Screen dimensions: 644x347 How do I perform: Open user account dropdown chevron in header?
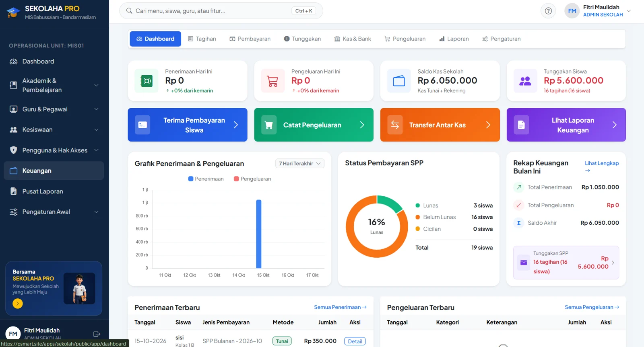click(629, 11)
